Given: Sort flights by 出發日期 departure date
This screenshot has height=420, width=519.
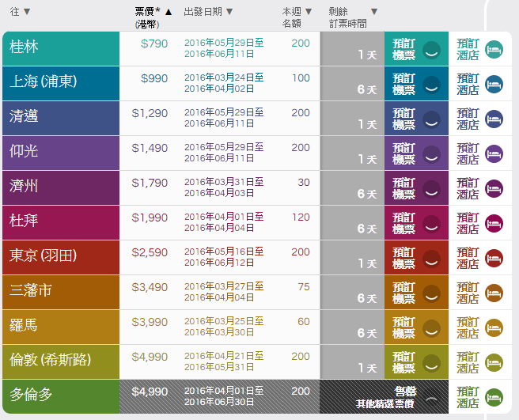Looking at the screenshot, I should (x=208, y=12).
